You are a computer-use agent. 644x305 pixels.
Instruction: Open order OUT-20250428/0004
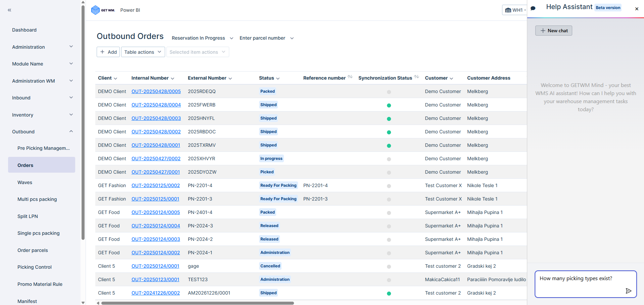click(x=156, y=105)
